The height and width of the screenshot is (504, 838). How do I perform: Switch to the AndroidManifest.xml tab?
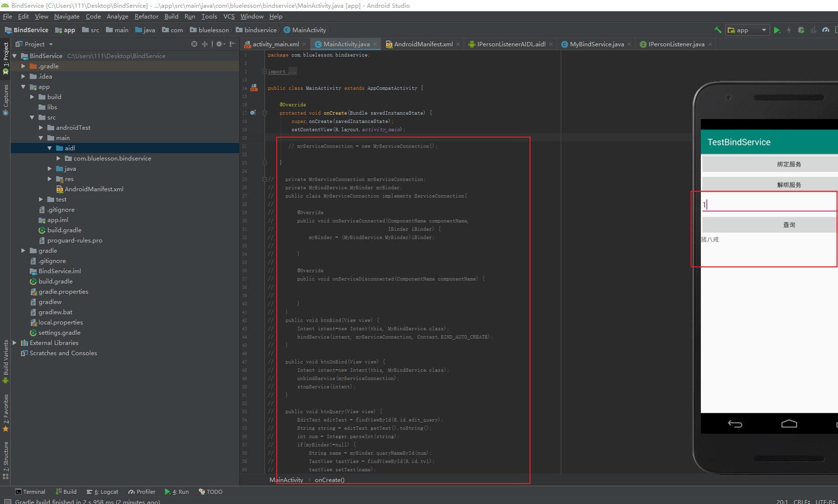(423, 44)
